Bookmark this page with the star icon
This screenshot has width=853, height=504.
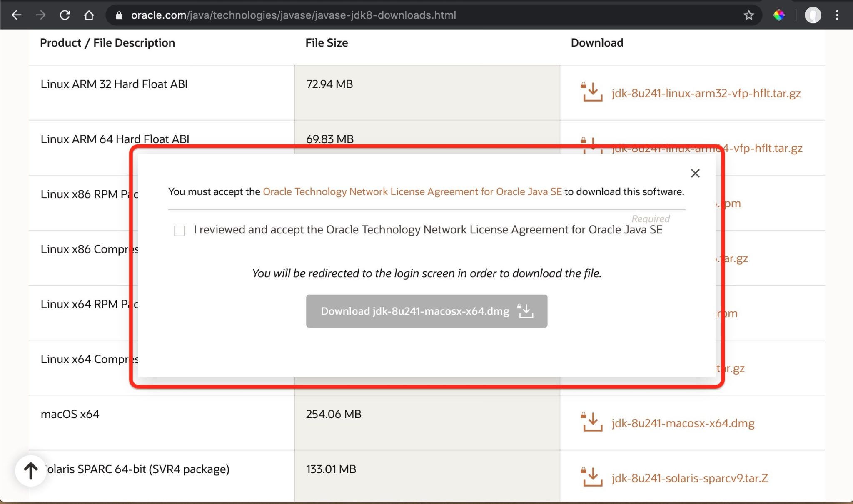point(748,15)
